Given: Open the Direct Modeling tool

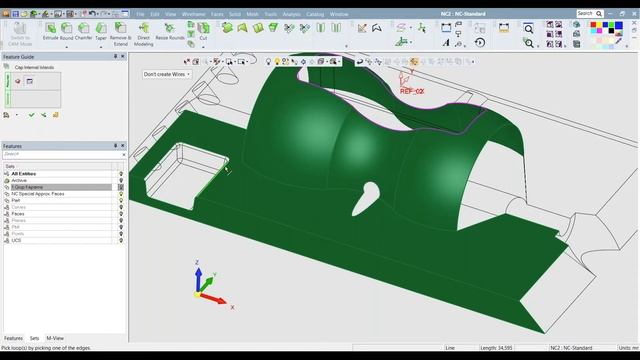Looking at the screenshot, I should tap(144, 34).
